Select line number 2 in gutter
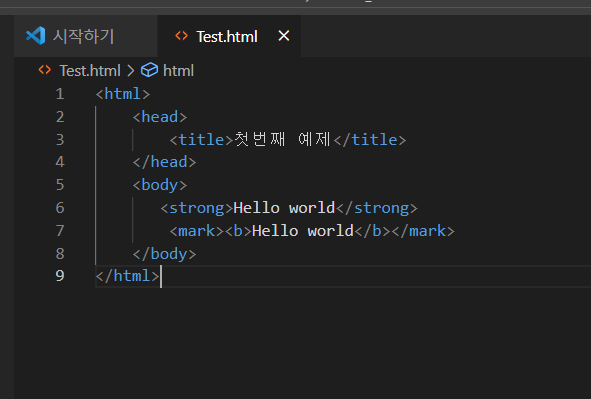This screenshot has height=399, width=591. (x=60, y=117)
